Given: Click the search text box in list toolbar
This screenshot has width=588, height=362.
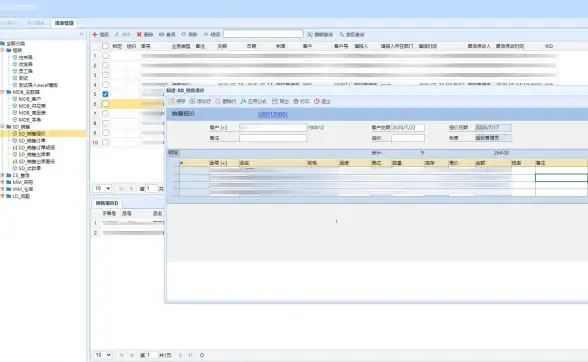Looking at the screenshot, I should (263, 34).
